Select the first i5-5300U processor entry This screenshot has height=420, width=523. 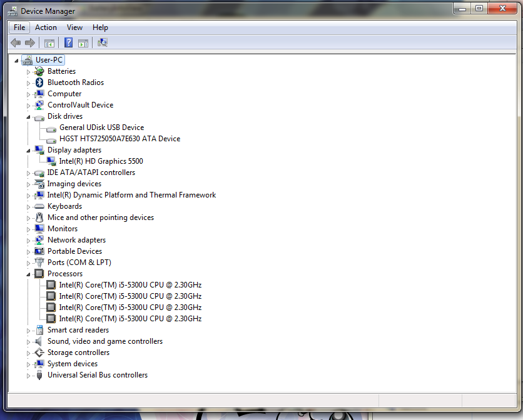(x=130, y=285)
